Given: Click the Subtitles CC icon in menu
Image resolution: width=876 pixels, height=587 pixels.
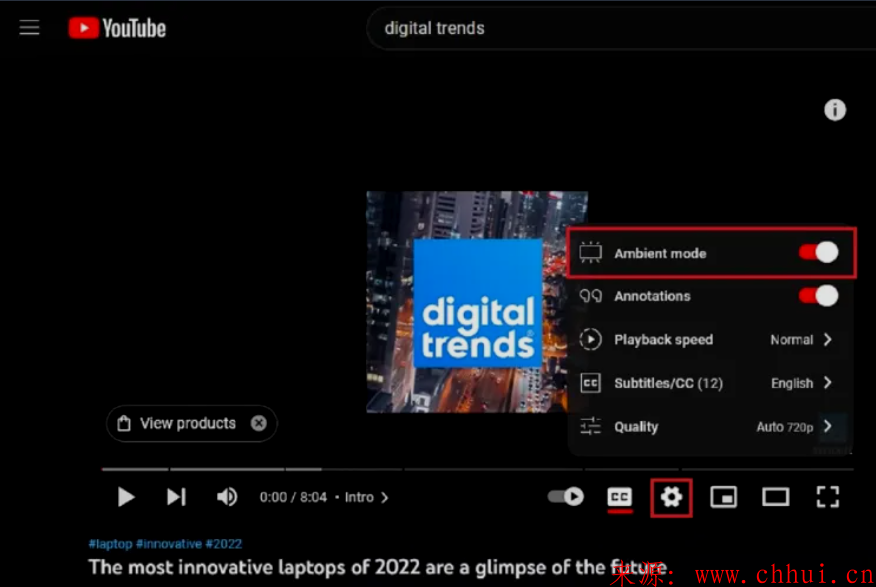Looking at the screenshot, I should [x=591, y=383].
